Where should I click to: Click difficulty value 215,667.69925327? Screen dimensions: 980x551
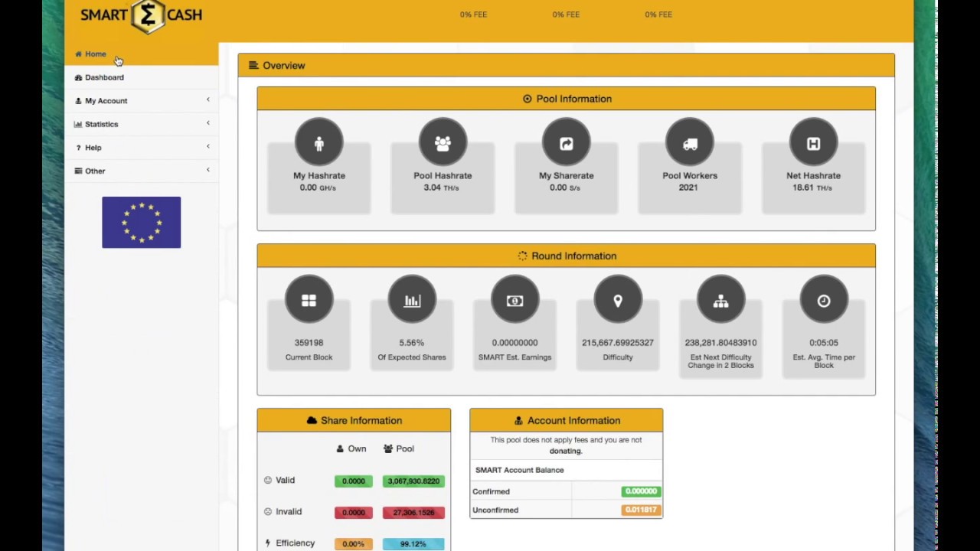618,343
